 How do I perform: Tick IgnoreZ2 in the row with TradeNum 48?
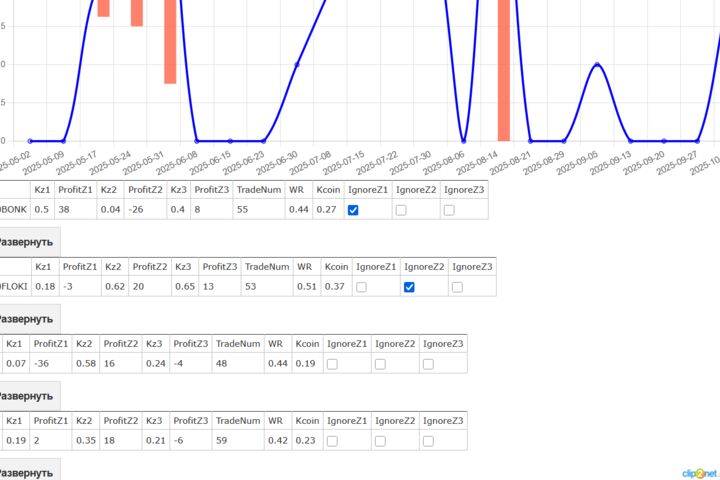pyautogui.click(x=380, y=364)
